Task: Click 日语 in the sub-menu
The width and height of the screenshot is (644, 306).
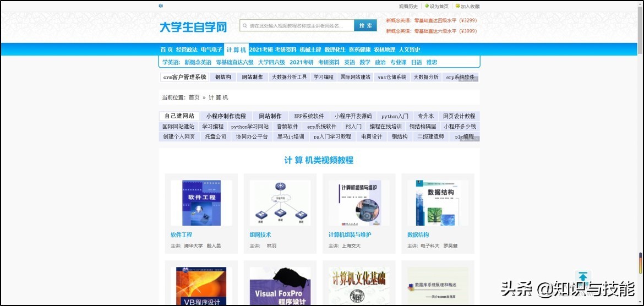Action: click(417, 62)
